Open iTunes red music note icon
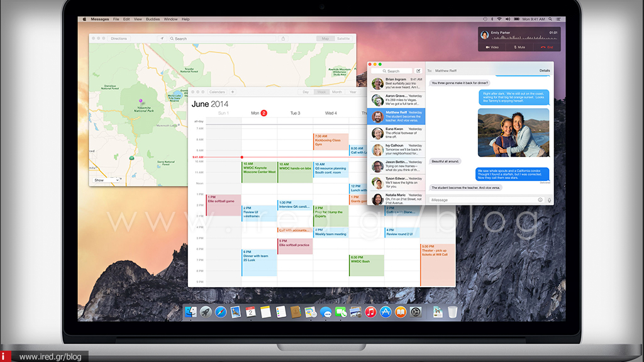 [370, 312]
